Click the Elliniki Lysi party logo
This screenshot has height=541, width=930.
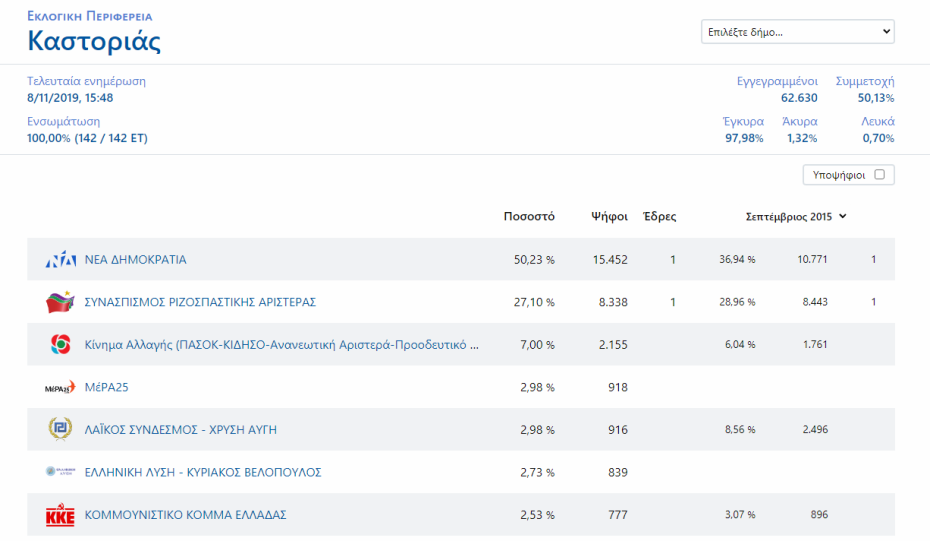(60, 472)
